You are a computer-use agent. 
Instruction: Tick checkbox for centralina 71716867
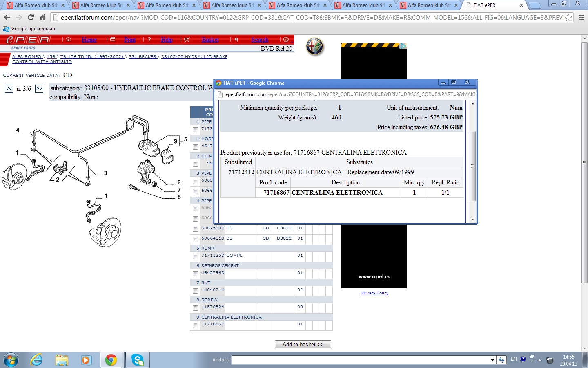195,325
